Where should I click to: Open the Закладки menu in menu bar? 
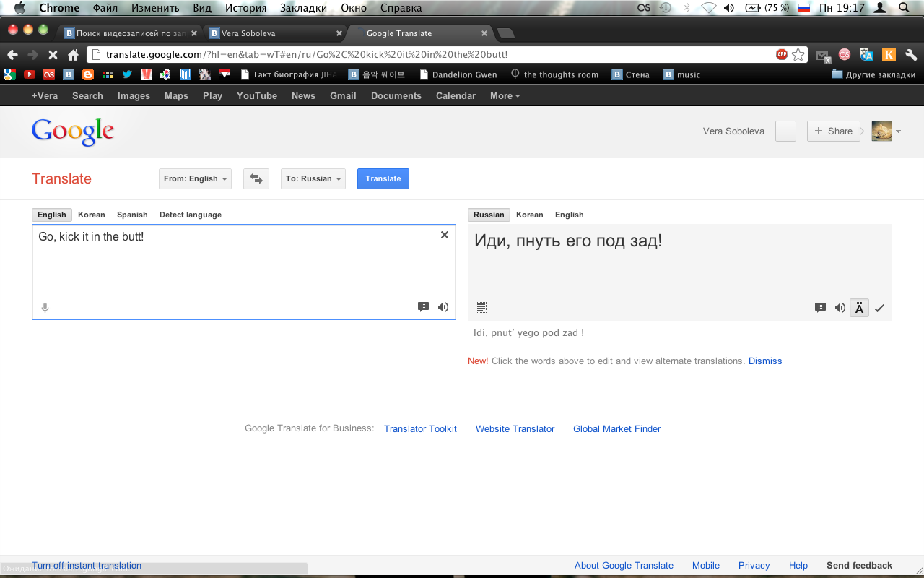click(x=304, y=8)
